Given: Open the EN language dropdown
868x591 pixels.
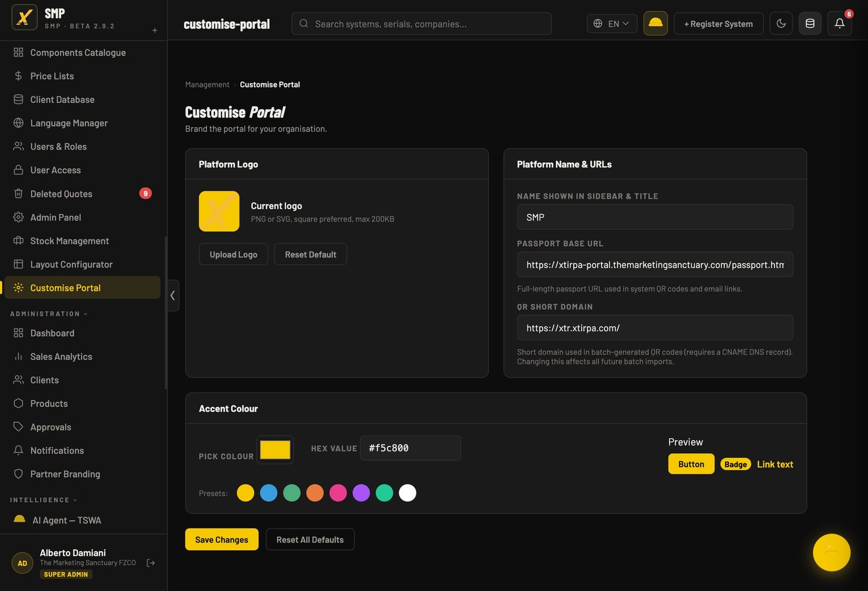Looking at the screenshot, I should point(611,24).
